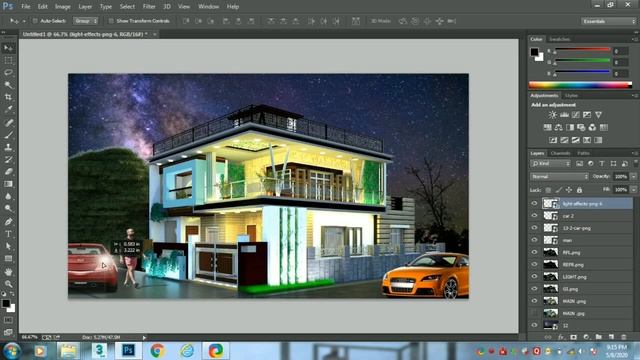Pick a color from the spectrum ramp

coord(580,85)
